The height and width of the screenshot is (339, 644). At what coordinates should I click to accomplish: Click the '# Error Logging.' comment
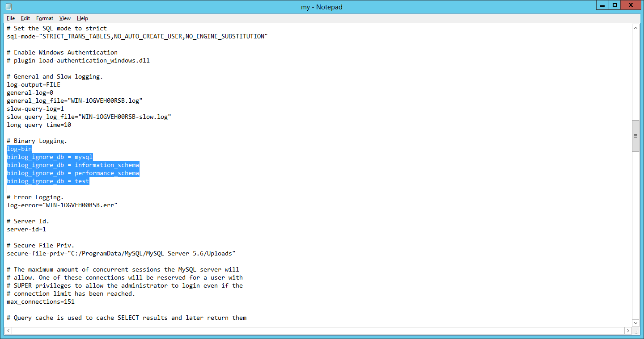click(35, 197)
